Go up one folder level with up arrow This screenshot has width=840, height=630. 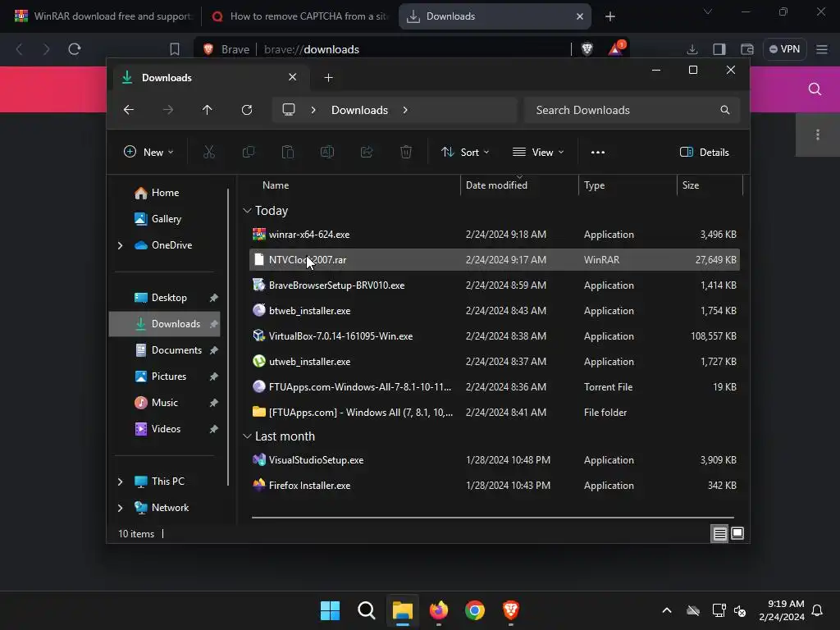208,110
